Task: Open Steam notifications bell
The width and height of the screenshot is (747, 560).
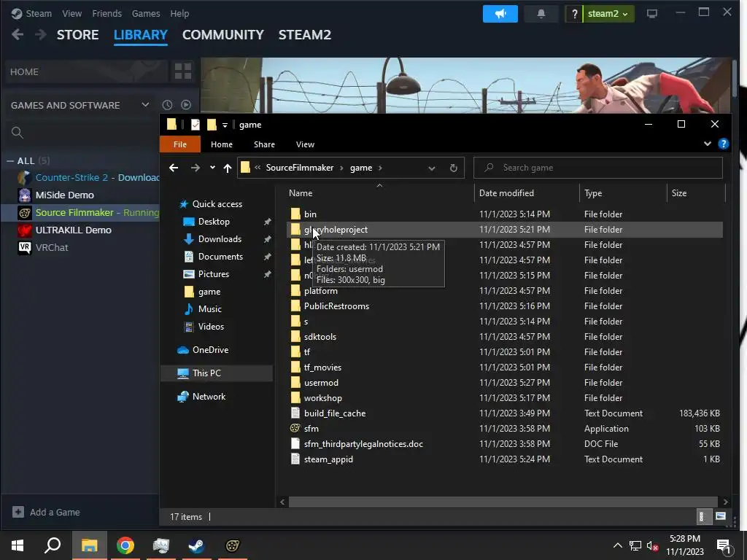Action: pyautogui.click(x=541, y=14)
